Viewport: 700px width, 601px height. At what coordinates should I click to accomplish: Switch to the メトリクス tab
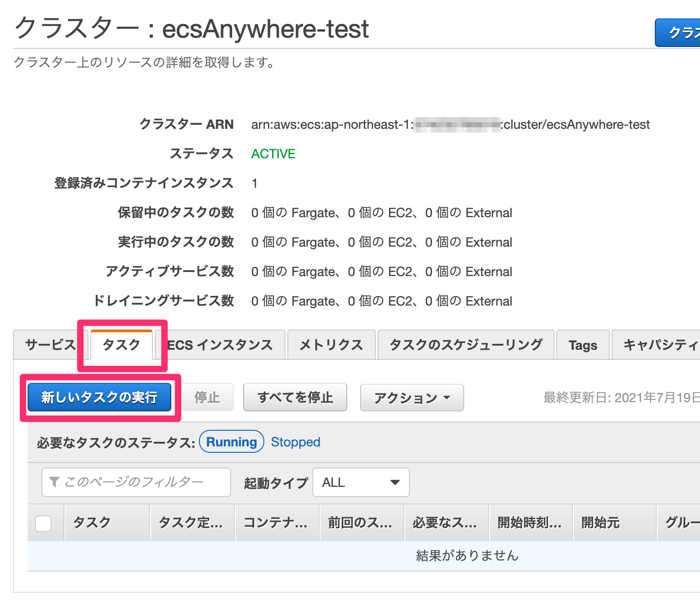[x=331, y=345]
